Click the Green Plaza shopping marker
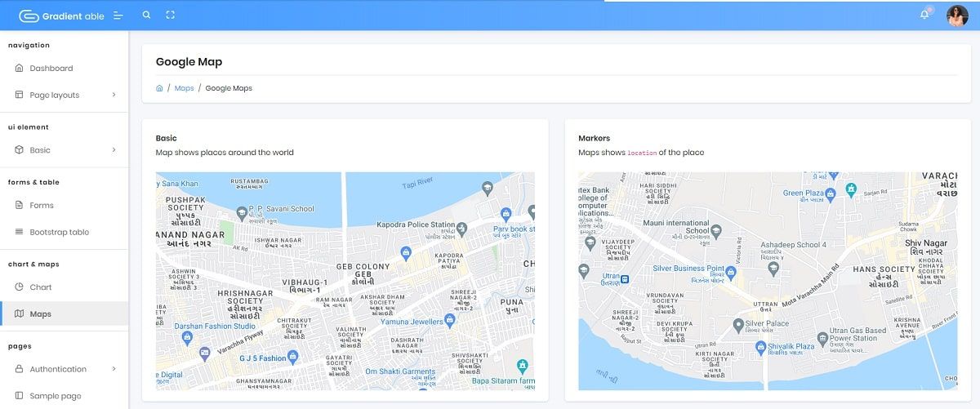Screen dimensions: 980x409 tap(831, 193)
